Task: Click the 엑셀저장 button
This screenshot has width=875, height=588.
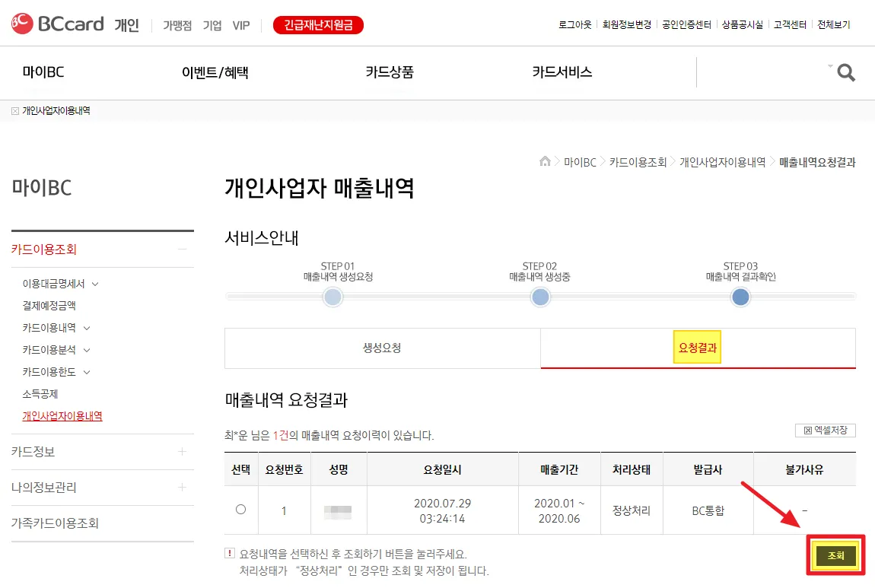Action: 826,430
